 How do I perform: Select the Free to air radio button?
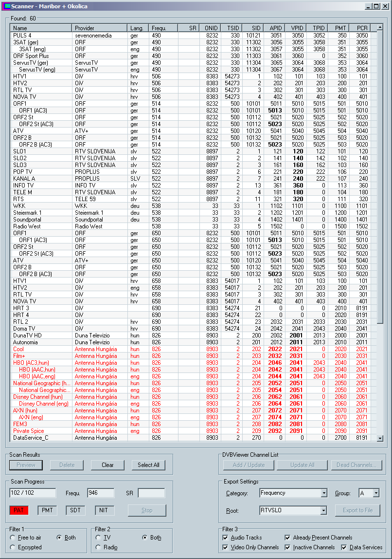[x=26, y=538]
